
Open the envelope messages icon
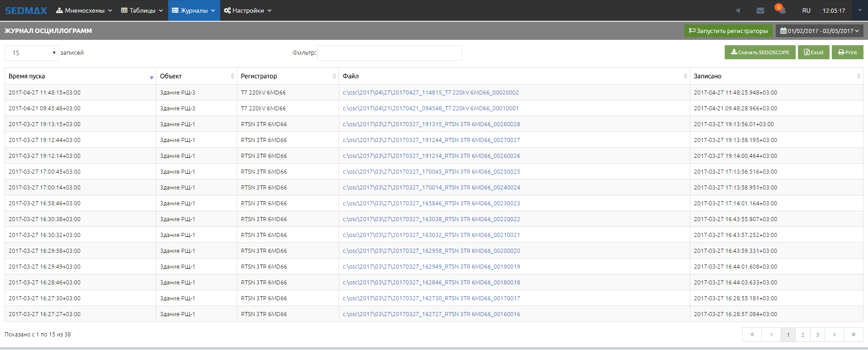[760, 10]
